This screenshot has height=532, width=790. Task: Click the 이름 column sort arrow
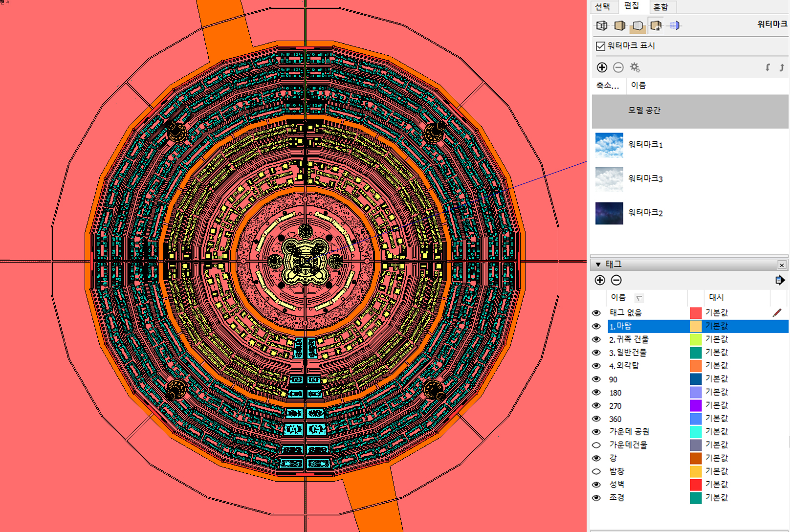(x=639, y=298)
